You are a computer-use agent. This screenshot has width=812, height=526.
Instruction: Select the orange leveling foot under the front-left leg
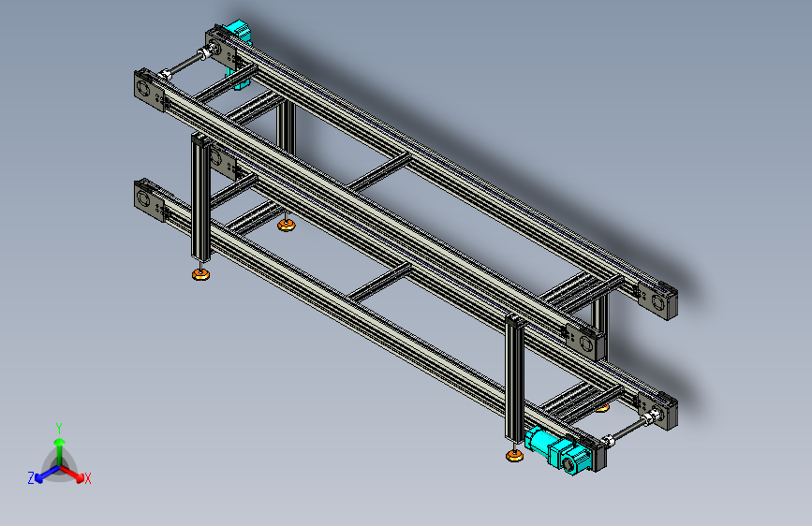[201, 273]
